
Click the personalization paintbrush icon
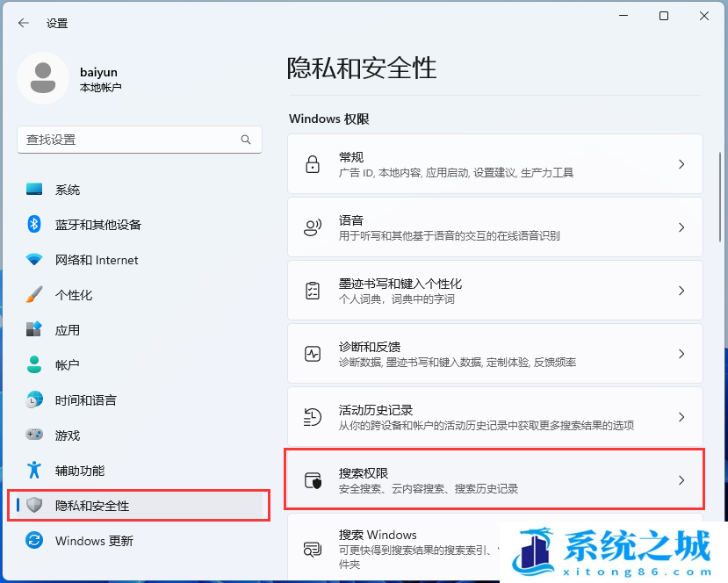point(34,295)
